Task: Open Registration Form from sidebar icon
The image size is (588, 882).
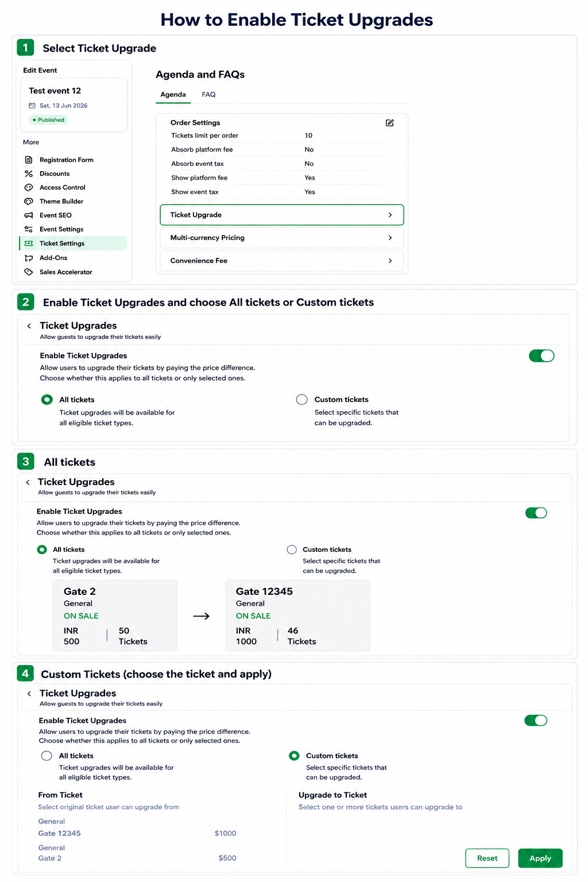Action: click(29, 160)
